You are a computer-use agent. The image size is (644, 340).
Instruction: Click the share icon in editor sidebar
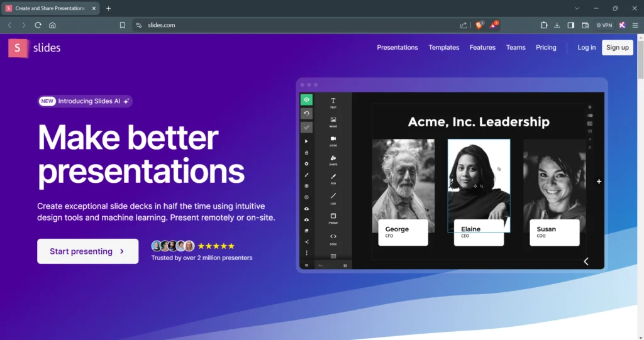pos(306,242)
